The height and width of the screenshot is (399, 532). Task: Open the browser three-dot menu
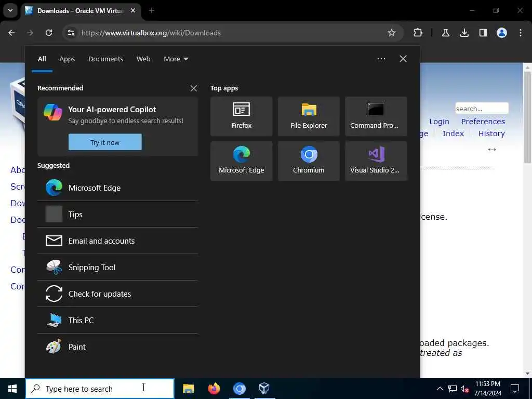coord(521,33)
